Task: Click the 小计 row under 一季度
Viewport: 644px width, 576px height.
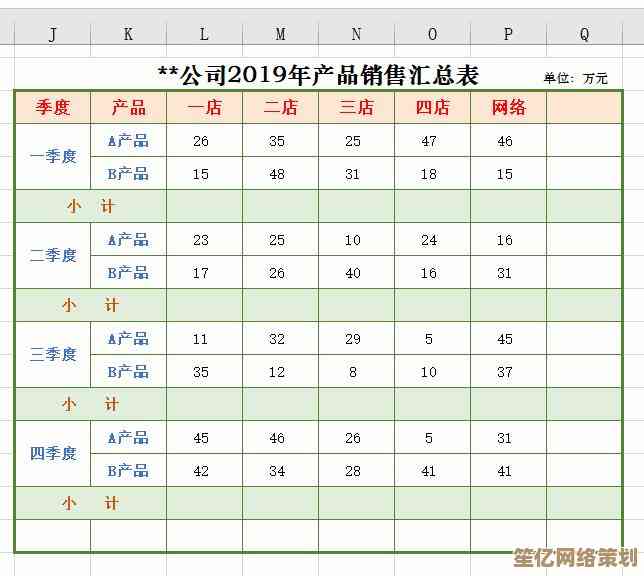Action: pos(90,206)
